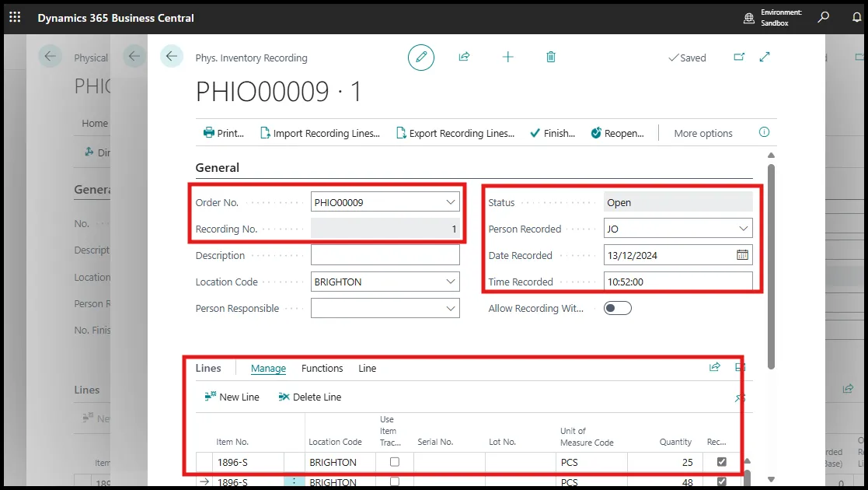The height and width of the screenshot is (490, 868).
Task: Click Item No. cell 1896-S with quantity 25
Action: pyautogui.click(x=248, y=462)
